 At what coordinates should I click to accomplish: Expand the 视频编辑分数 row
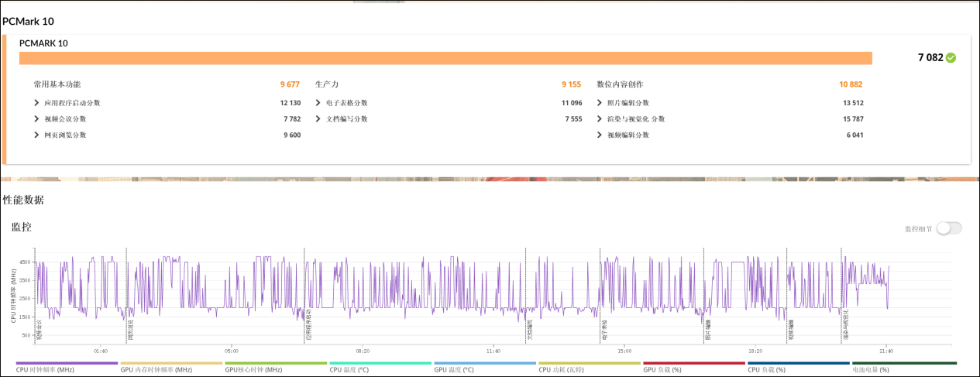(x=600, y=135)
